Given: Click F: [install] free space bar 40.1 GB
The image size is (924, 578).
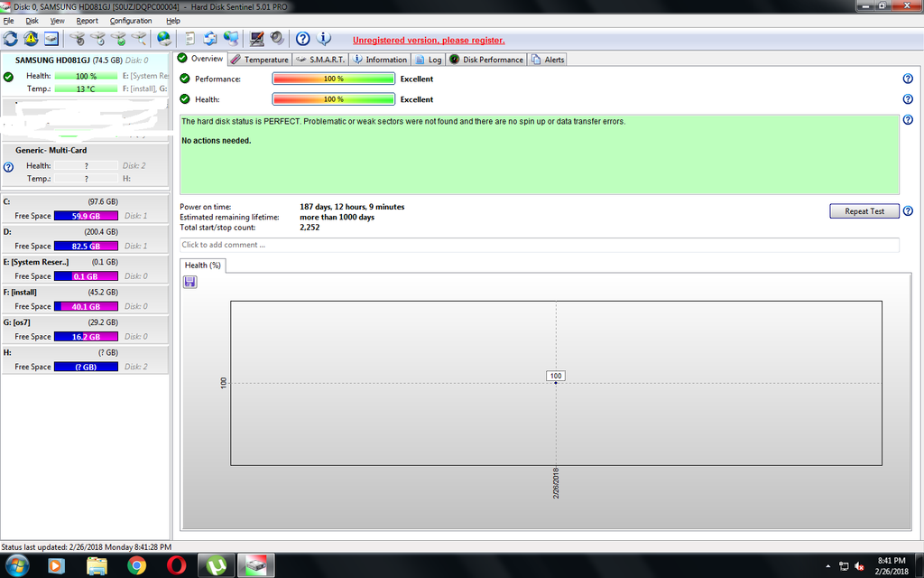Looking at the screenshot, I should (86, 306).
